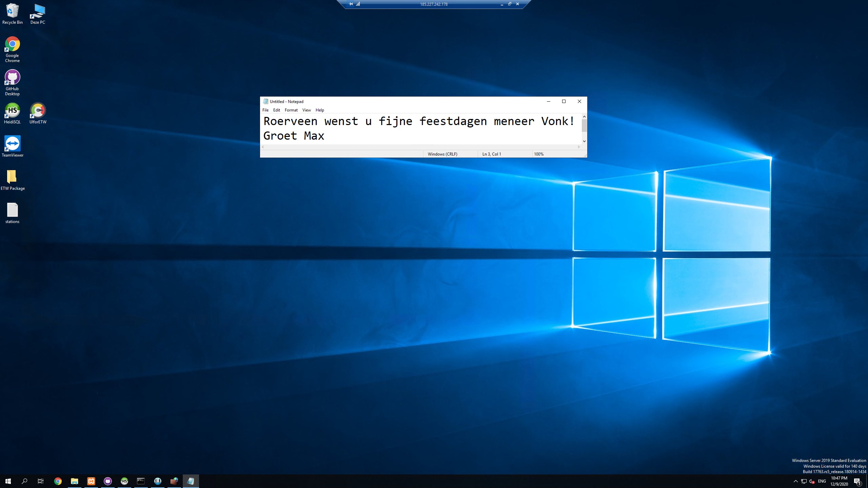Open the Format menu in Notepad
Viewport: 868px width, 488px height.
click(291, 110)
